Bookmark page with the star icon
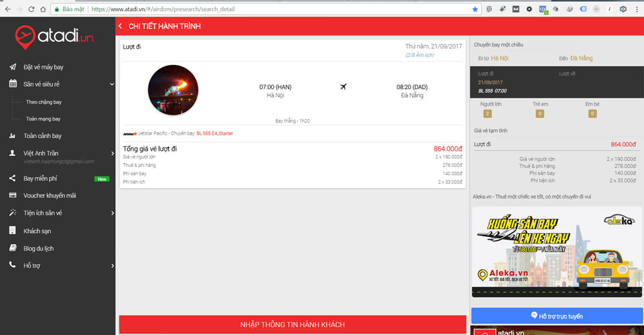The image size is (644, 335). point(475,10)
